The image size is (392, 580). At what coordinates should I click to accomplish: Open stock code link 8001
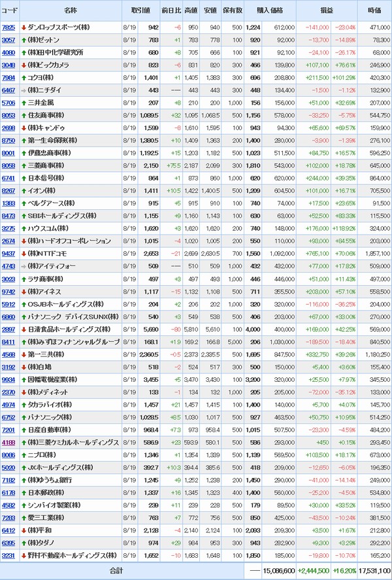(8, 153)
